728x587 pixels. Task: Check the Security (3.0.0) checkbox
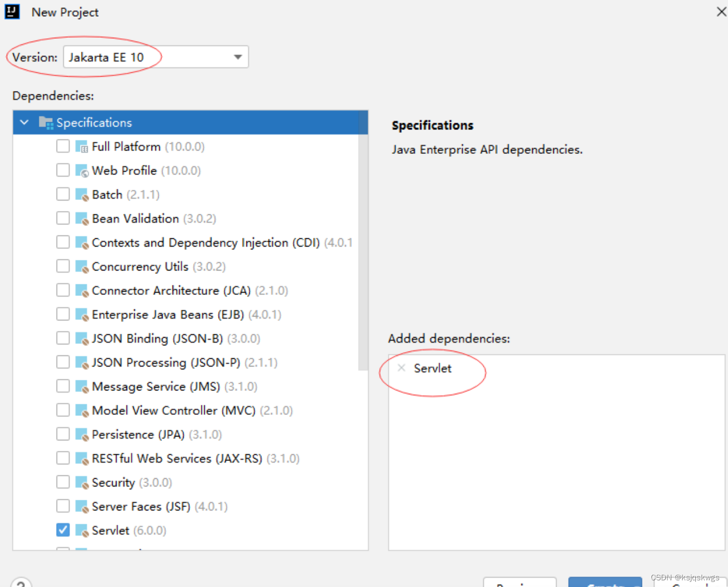click(63, 482)
